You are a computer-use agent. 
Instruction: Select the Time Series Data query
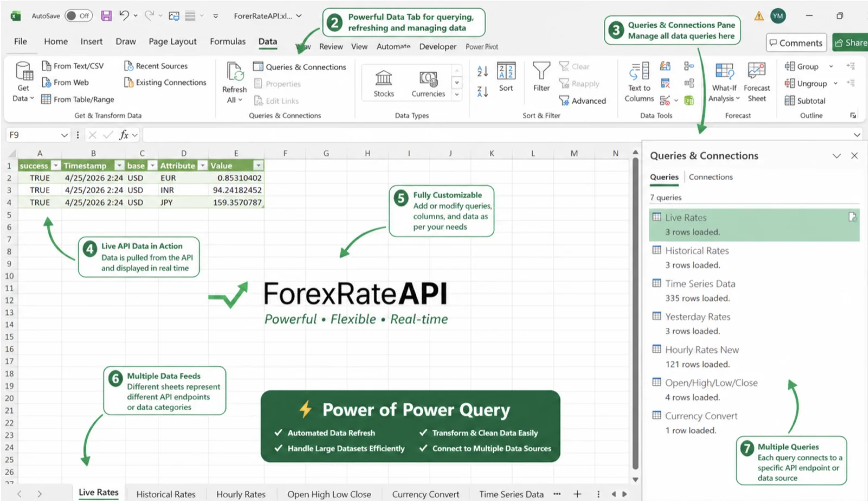[754, 290]
